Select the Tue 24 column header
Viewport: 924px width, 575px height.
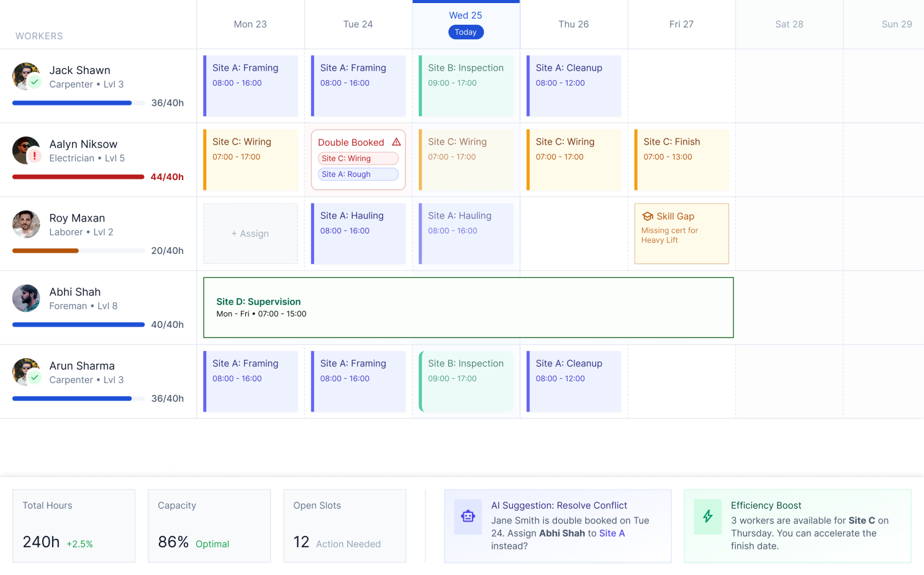click(x=358, y=24)
